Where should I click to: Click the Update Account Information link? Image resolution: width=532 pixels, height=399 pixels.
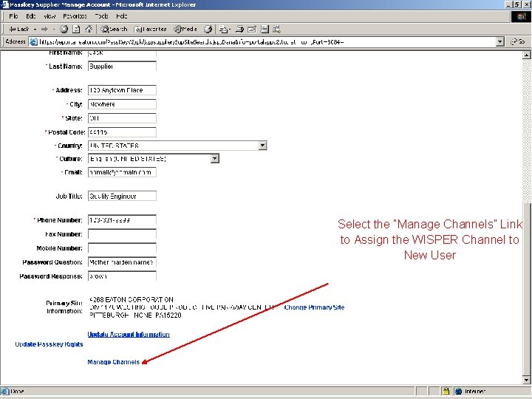[129, 335]
